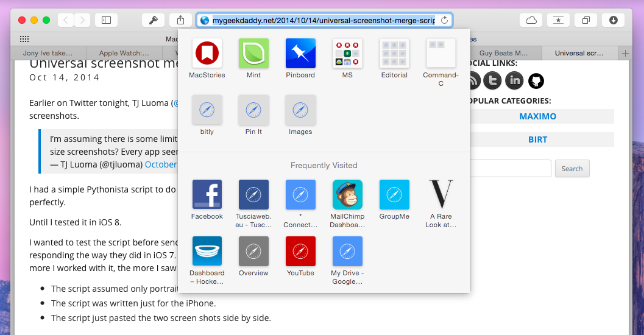Viewport: 644px width, 335px height.
Task: Open a new tab
Action: [625, 54]
